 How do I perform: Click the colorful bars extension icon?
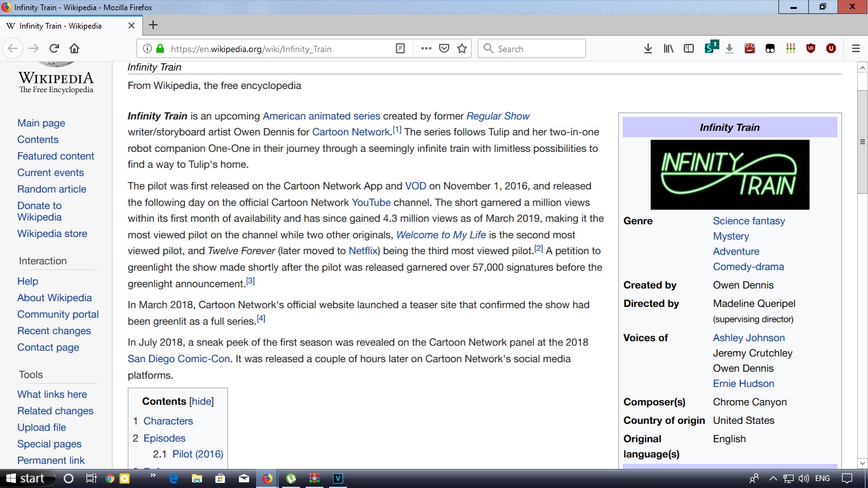(790, 48)
